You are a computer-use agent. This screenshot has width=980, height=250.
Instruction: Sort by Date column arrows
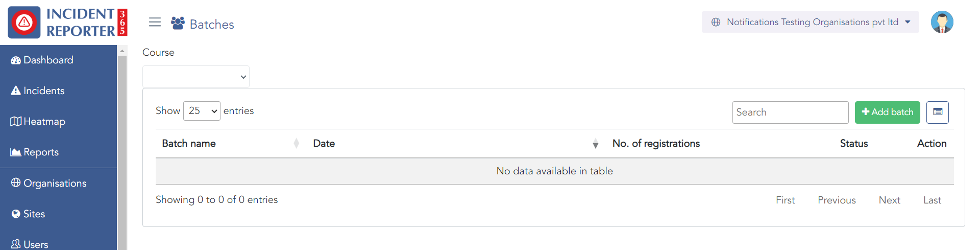(595, 144)
